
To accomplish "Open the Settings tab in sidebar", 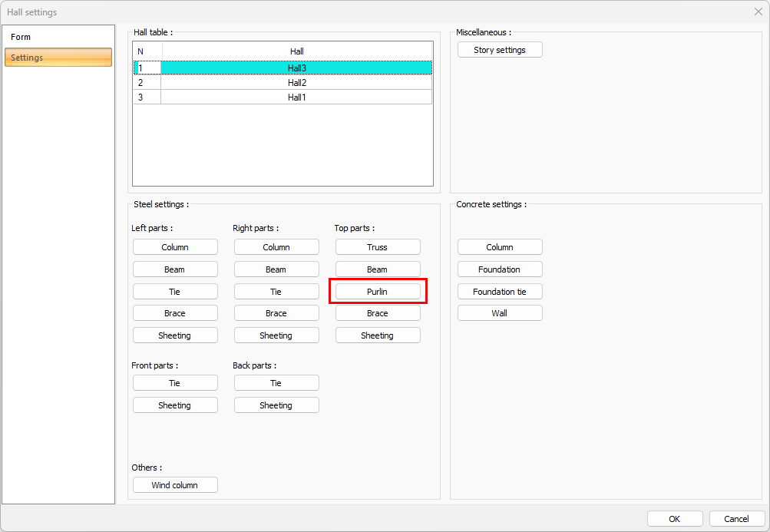I will pyautogui.click(x=58, y=58).
